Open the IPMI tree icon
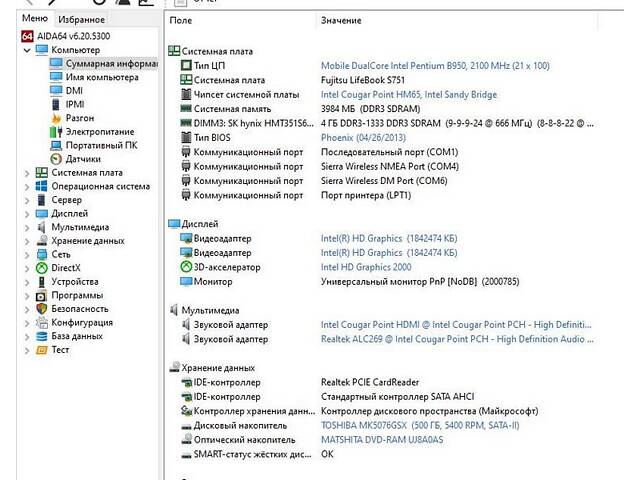640x480 pixels. [x=56, y=104]
